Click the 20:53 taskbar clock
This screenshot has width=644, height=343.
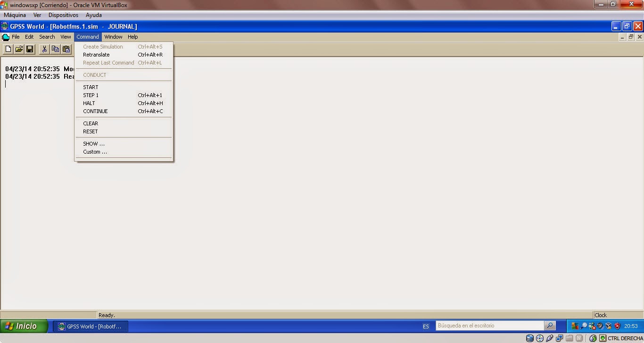pyautogui.click(x=631, y=326)
